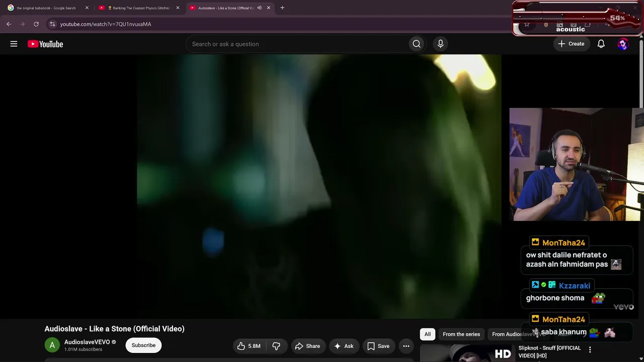Dislike the Audioslave video
644x362 pixels.
276,346
